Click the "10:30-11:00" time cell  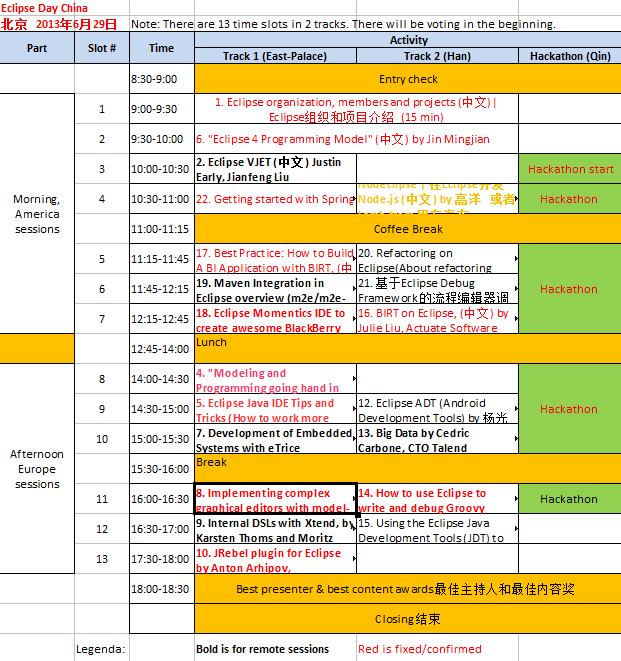pyautogui.click(x=161, y=199)
